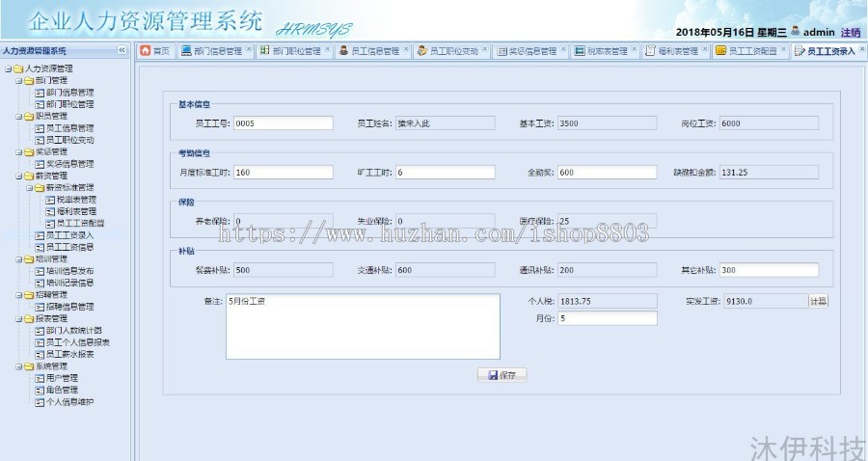The height and width of the screenshot is (461, 868).
Task: Switch to the 奖惩信息管理 tab
Action: coord(530,51)
